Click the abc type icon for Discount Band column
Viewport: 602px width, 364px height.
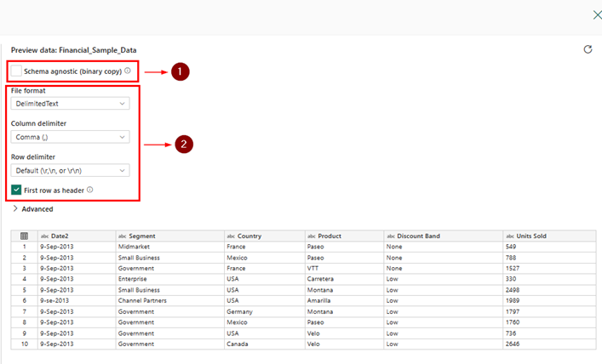pyautogui.click(x=391, y=236)
